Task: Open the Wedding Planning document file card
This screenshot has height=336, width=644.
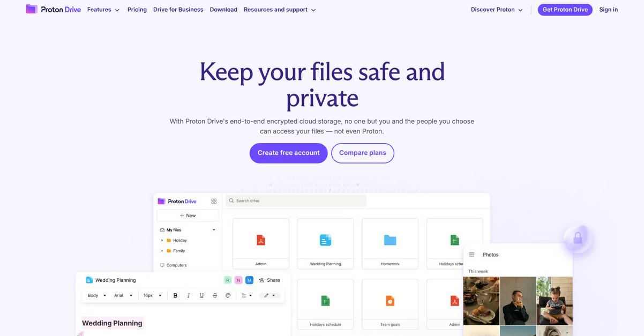Action: coord(325,243)
